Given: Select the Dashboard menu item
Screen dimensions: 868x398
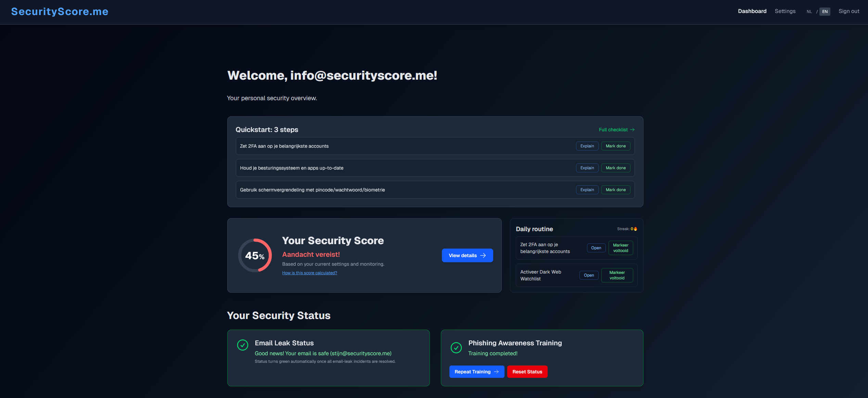Looking at the screenshot, I should pyautogui.click(x=752, y=11).
